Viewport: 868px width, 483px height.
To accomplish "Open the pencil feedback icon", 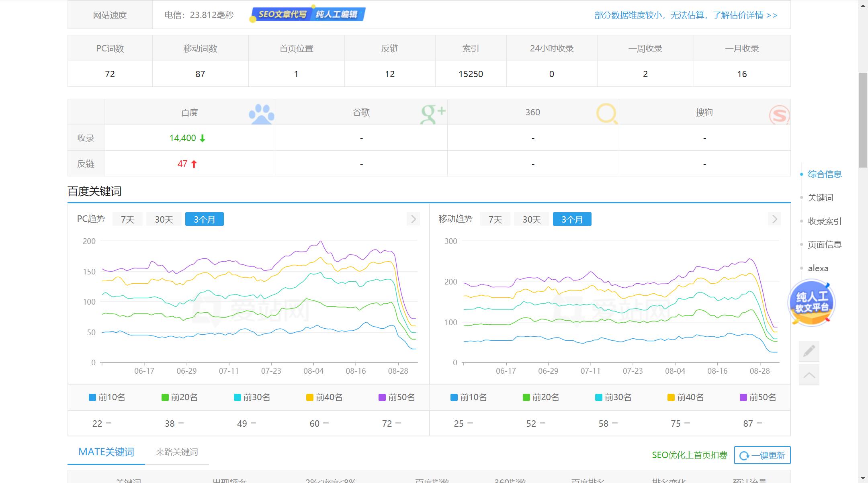I will [x=809, y=351].
